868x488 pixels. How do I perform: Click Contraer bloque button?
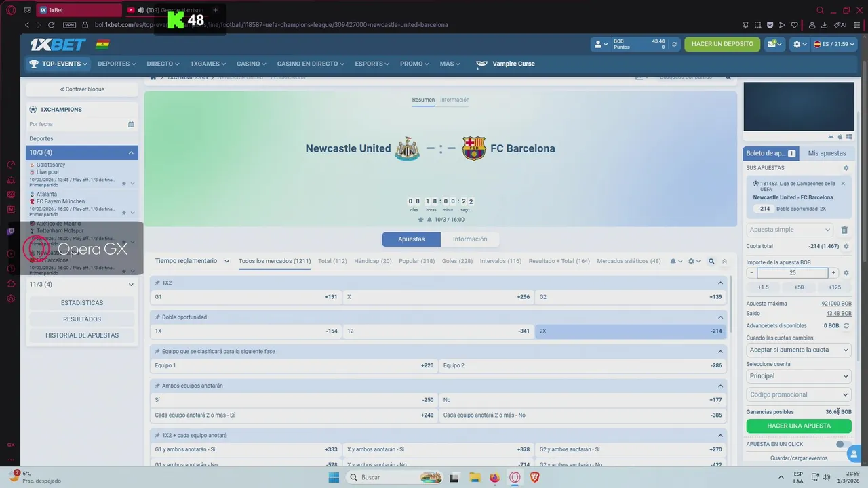pyautogui.click(x=82, y=89)
